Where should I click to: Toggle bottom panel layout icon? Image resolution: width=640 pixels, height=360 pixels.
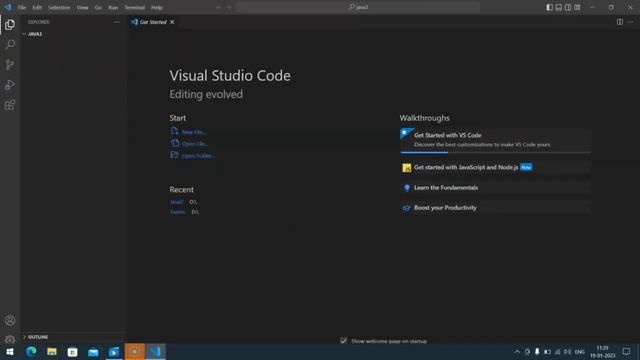tap(559, 7)
